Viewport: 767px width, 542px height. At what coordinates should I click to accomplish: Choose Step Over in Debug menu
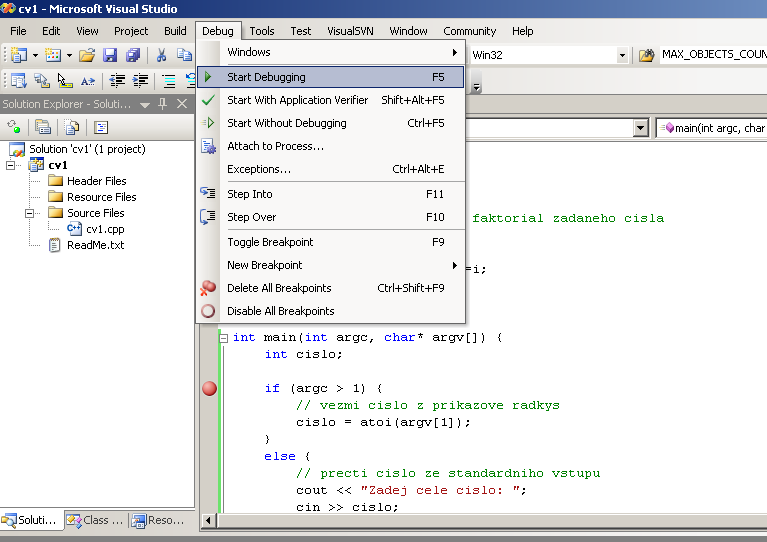331,217
